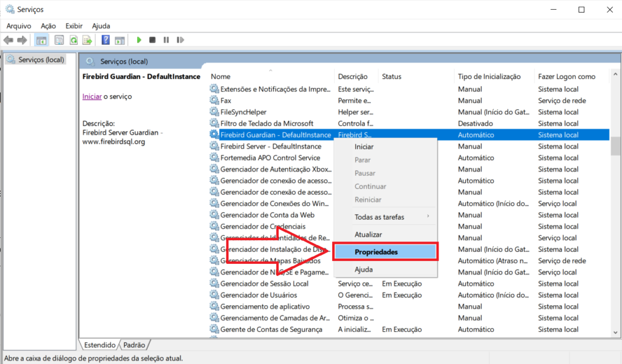622x364 pixels.
Task: Click the Stop Service toolbar icon
Action: 152,40
